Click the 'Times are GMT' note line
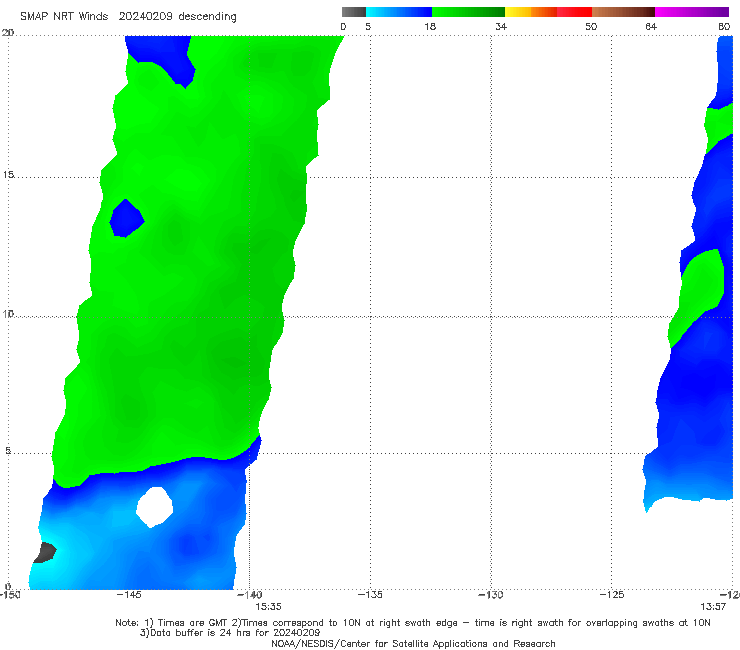740x650 pixels. click(413, 623)
